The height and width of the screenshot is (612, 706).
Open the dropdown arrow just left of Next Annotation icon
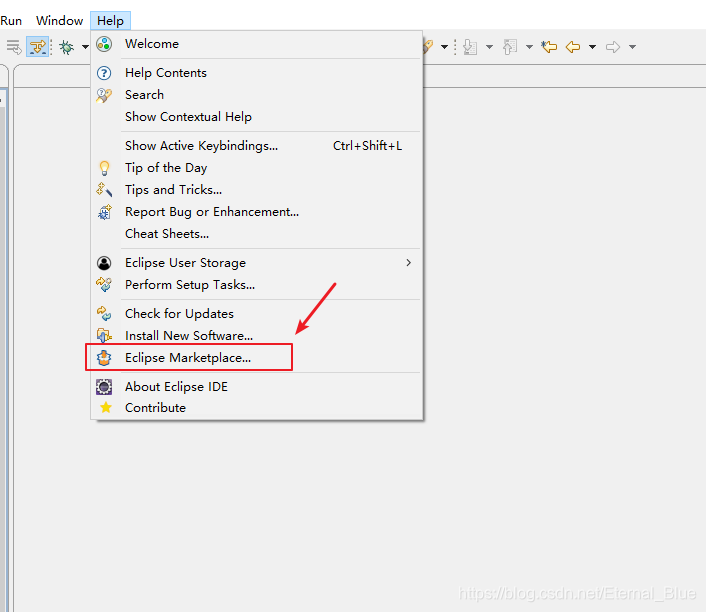tap(444, 47)
